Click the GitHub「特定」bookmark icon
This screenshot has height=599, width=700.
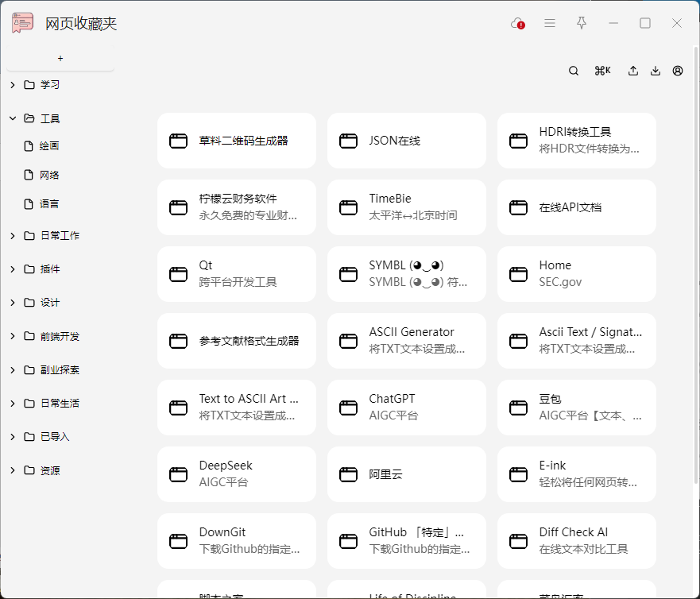348,541
